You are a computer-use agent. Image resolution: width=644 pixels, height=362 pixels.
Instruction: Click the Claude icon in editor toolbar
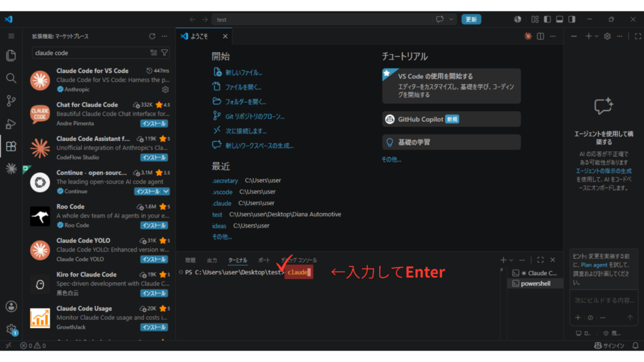pyautogui.click(x=528, y=36)
